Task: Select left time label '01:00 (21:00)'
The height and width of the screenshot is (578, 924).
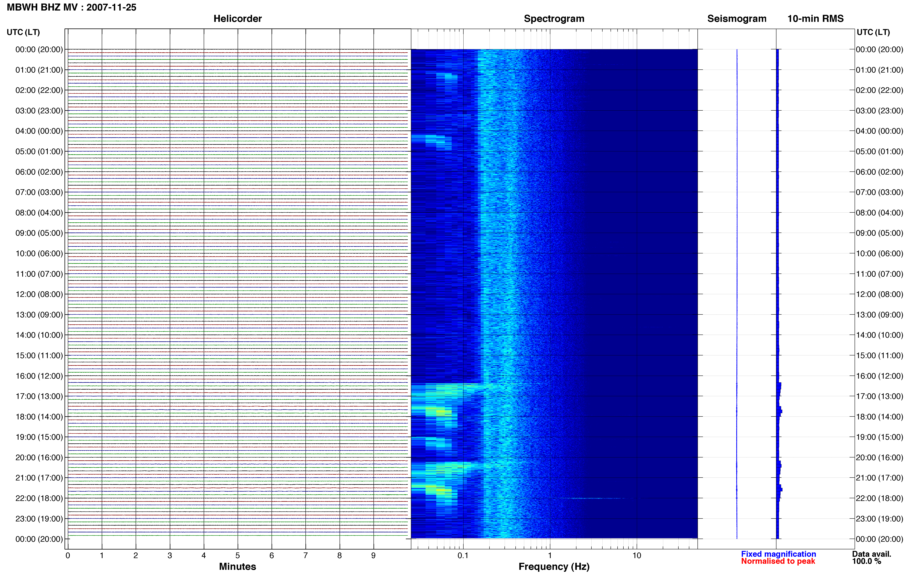Action: tap(39, 70)
